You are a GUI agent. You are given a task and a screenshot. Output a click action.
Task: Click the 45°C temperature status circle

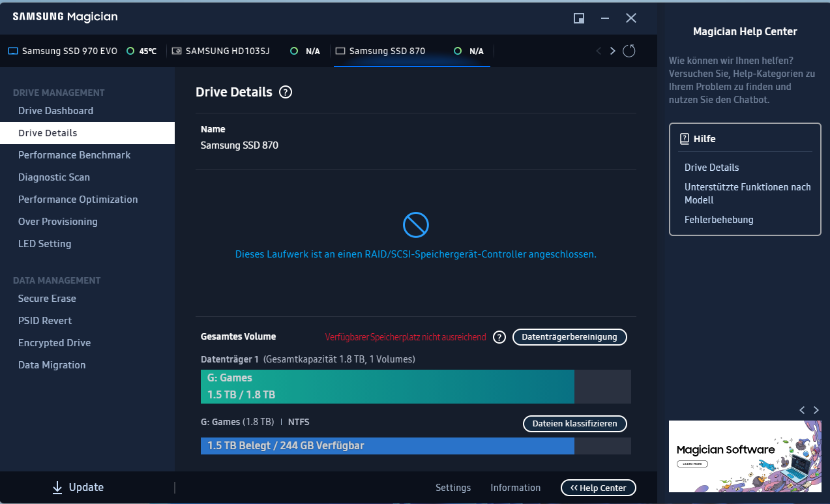tap(130, 51)
